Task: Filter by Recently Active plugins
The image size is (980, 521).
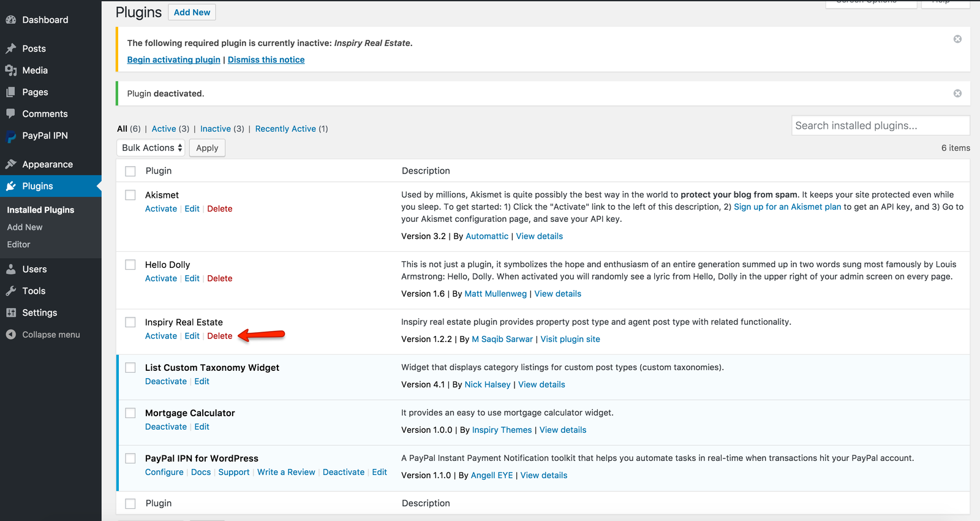Action: [x=285, y=129]
